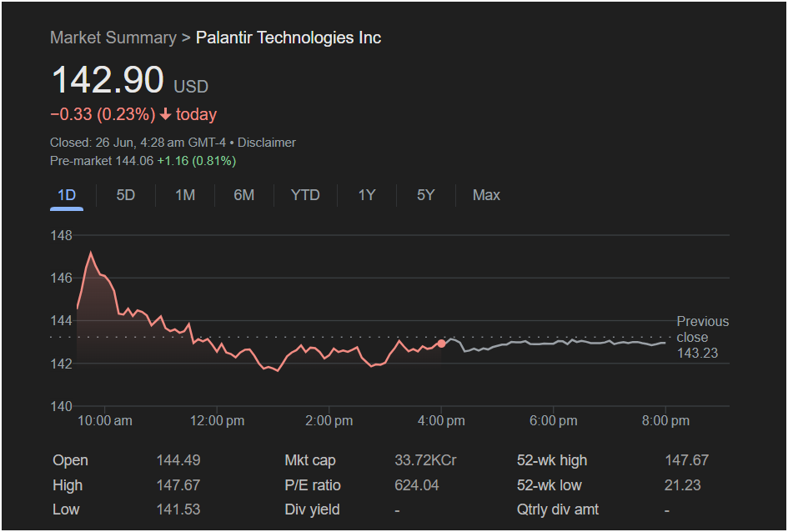Click the 148 y-axis label
This screenshot has height=532, width=788.
[62, 236]
